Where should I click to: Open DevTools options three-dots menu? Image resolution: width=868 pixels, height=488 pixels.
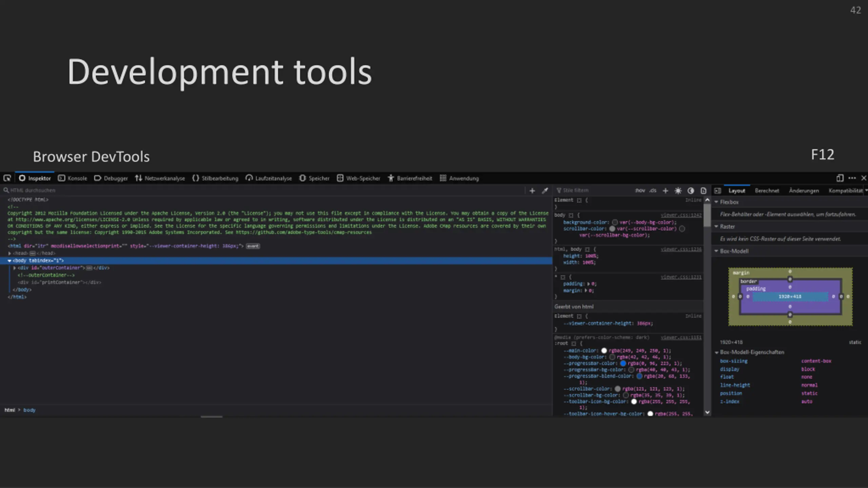point(852,178)
